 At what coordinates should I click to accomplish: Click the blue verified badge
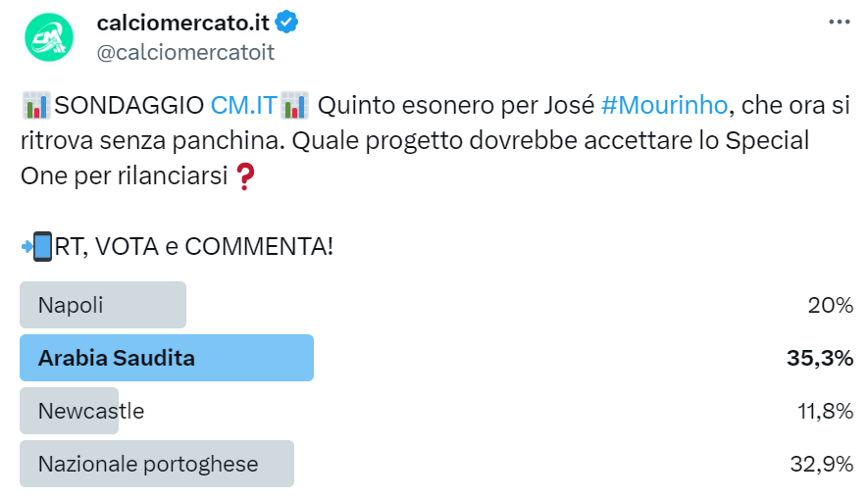pos(286,22)
